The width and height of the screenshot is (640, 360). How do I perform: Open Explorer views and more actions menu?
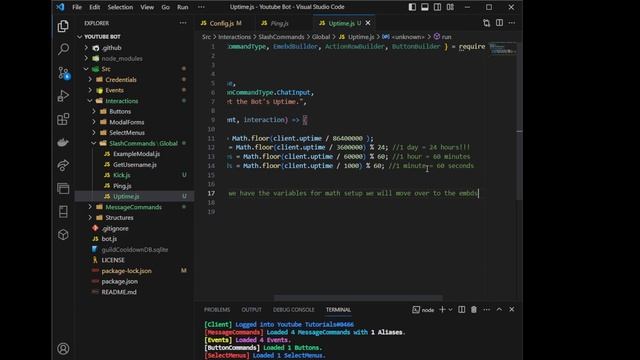point(183,23)
